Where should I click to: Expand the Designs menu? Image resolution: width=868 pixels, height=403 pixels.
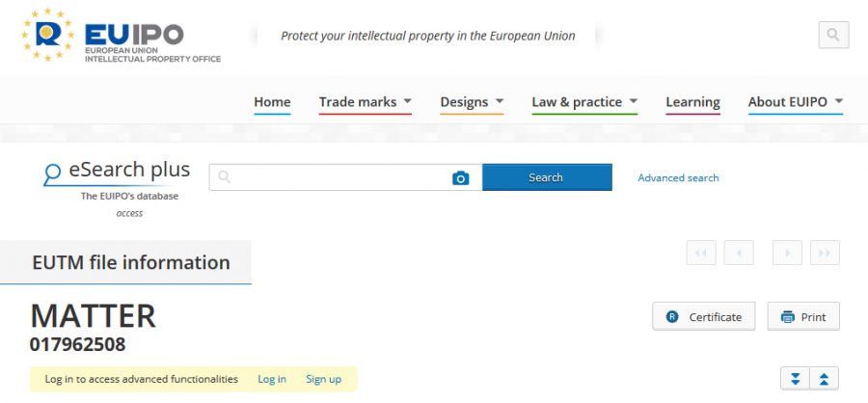pyautogui.click(x=472, y=102)
